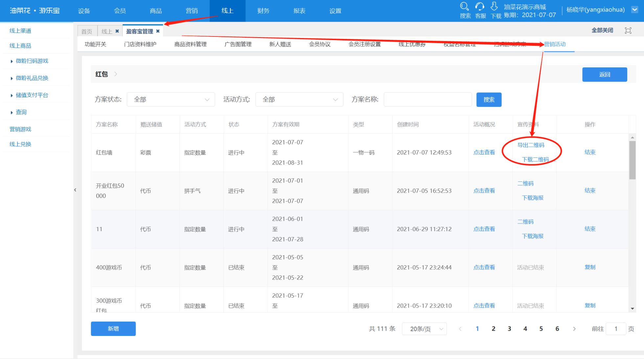Image resolution: width=644 pixels, height=359 pixels.
Task: Click the 返回 button
Action: [x=605, y=75]
